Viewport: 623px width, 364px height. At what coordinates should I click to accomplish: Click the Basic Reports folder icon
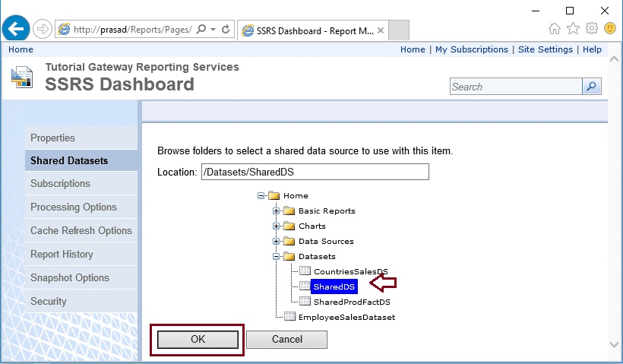click(x=289, y=210)
